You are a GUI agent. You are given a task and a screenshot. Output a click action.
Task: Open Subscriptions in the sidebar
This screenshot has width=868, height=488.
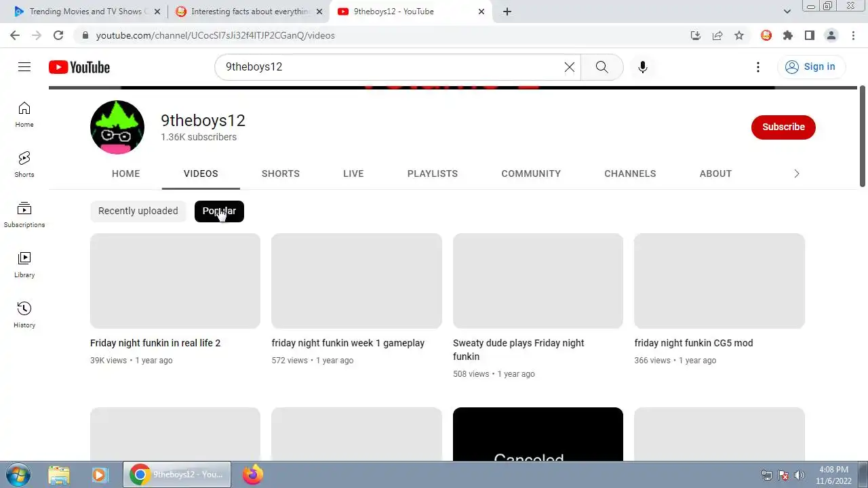click(24, 215)
